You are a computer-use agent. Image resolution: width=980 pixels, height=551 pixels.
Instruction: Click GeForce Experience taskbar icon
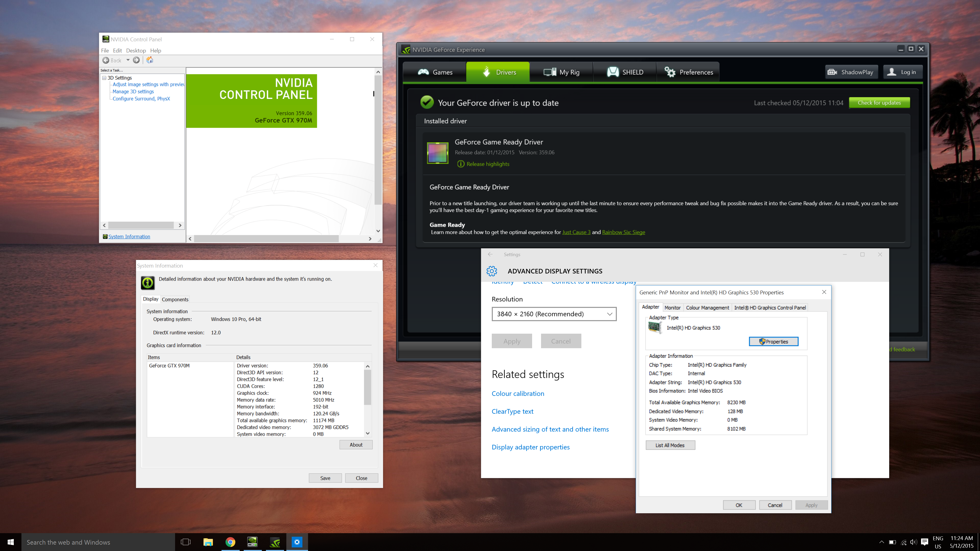pos(275,542)
